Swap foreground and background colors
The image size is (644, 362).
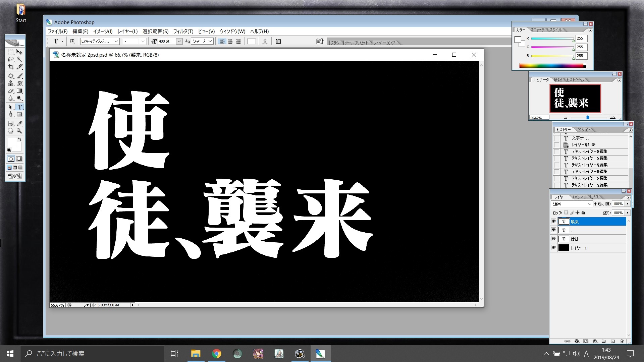pos(20,139)
